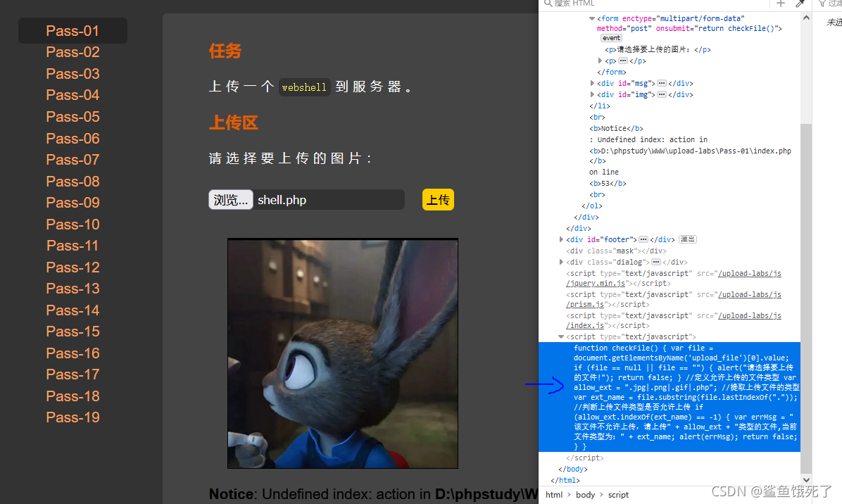
Task: Expand the div id footer node
Action: (561, 239)
